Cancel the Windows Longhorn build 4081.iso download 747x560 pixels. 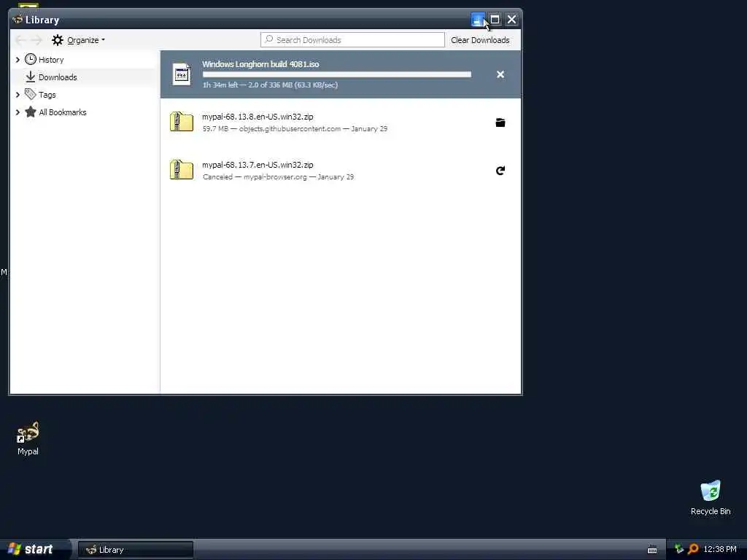click(500, 74)
